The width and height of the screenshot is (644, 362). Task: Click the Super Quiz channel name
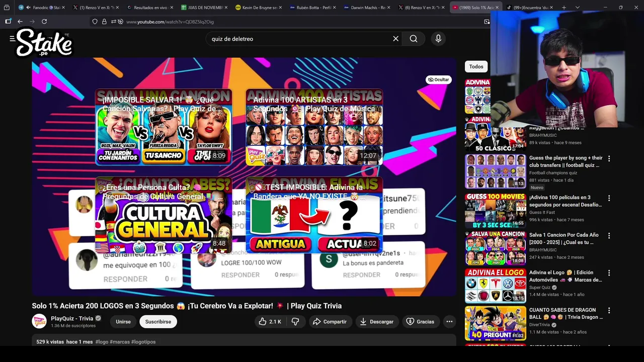pos(540,288)
